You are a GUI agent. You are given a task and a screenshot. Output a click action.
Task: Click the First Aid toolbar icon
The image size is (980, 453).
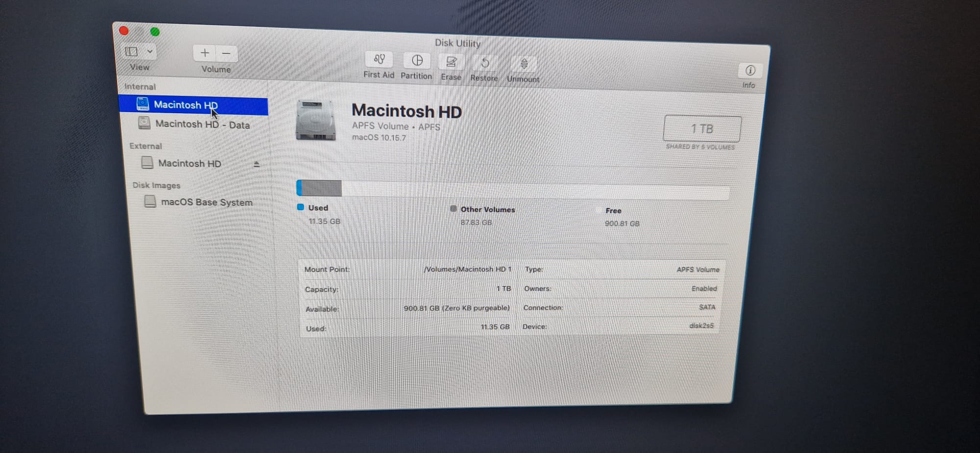point(379,59)
